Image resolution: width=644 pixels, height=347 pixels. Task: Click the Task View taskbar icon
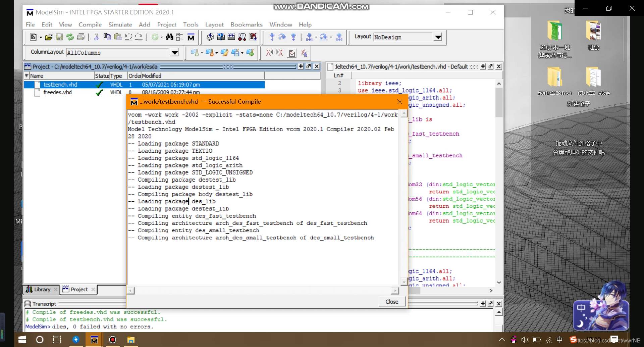pos(57,340)
